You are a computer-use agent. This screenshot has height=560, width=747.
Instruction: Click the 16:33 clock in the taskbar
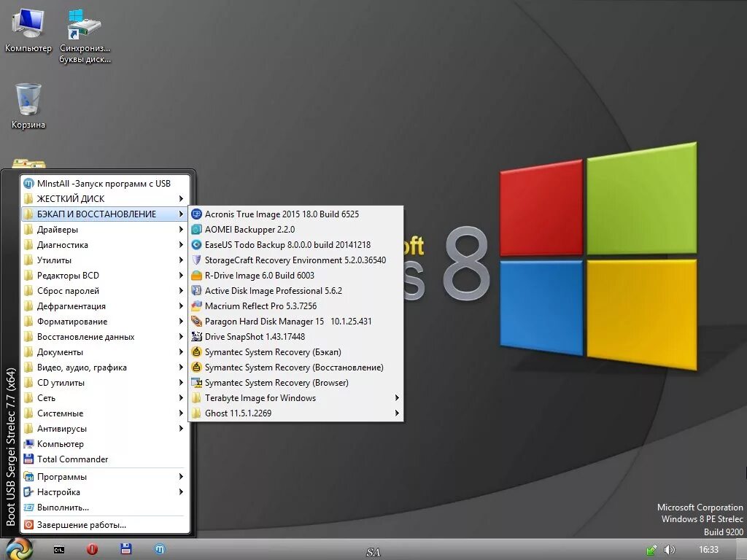pyautogui.click(x=708, y=550)
